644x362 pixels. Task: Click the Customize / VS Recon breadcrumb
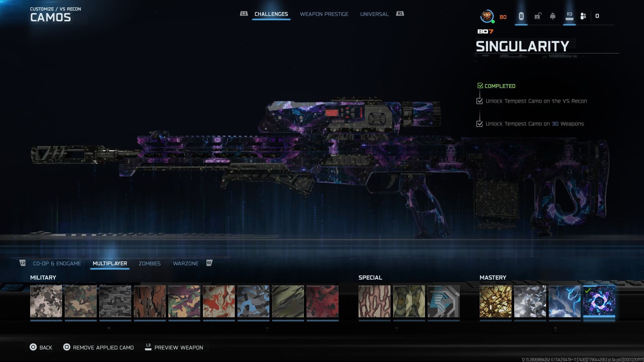pos(55,9)
